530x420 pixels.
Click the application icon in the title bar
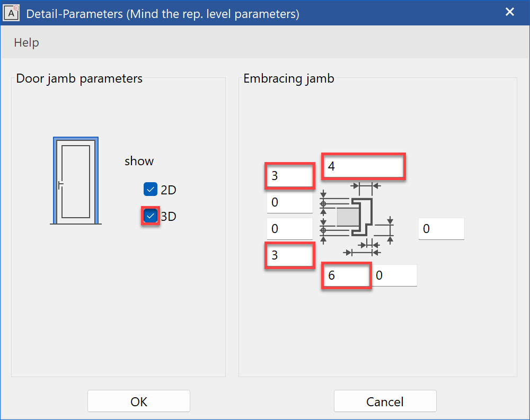(x=11, y=13)
